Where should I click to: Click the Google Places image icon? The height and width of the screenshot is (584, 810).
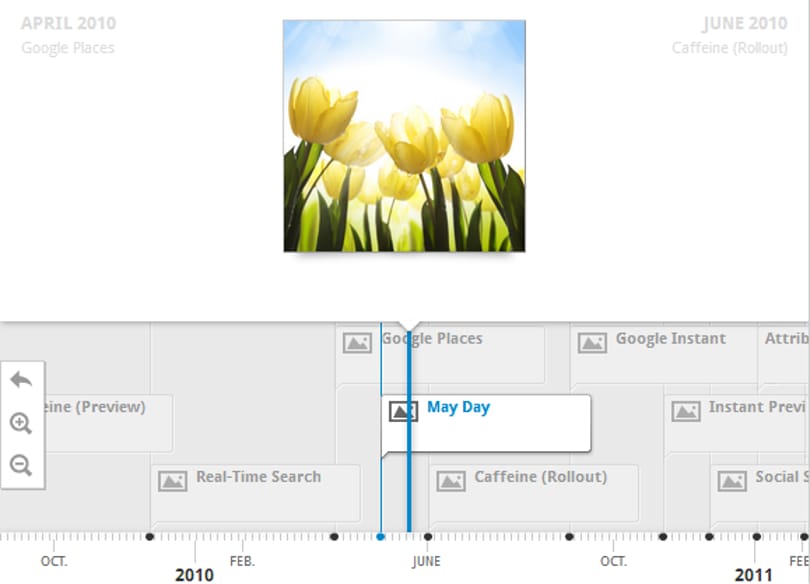tap(357, 343)
